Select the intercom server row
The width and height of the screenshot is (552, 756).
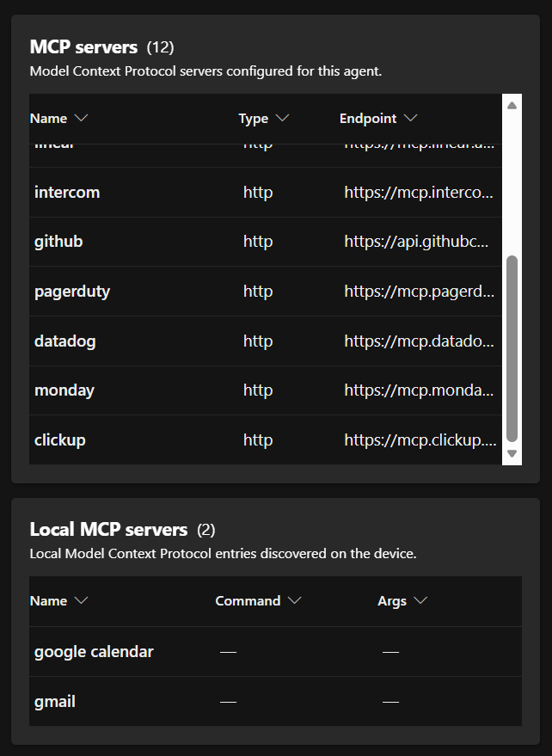coord(265,193)
